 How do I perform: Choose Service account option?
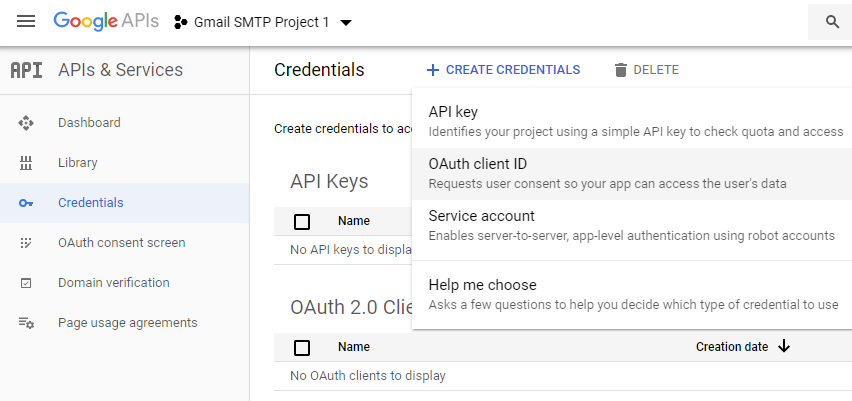tap(632, 225)
